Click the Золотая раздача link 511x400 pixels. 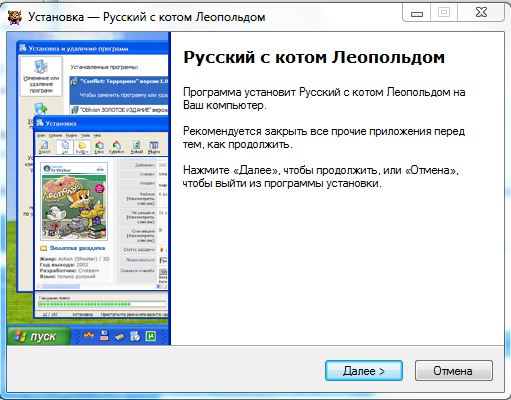click(x=77, y=248)
